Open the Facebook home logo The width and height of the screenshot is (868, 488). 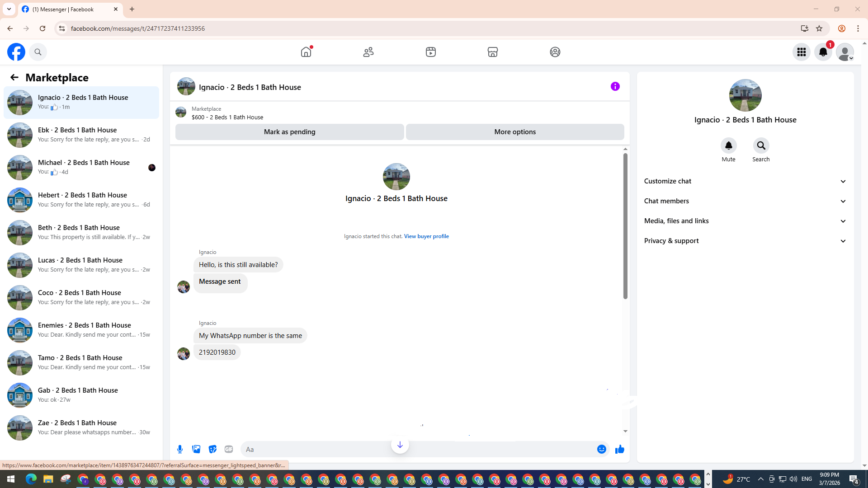(16, 52)
